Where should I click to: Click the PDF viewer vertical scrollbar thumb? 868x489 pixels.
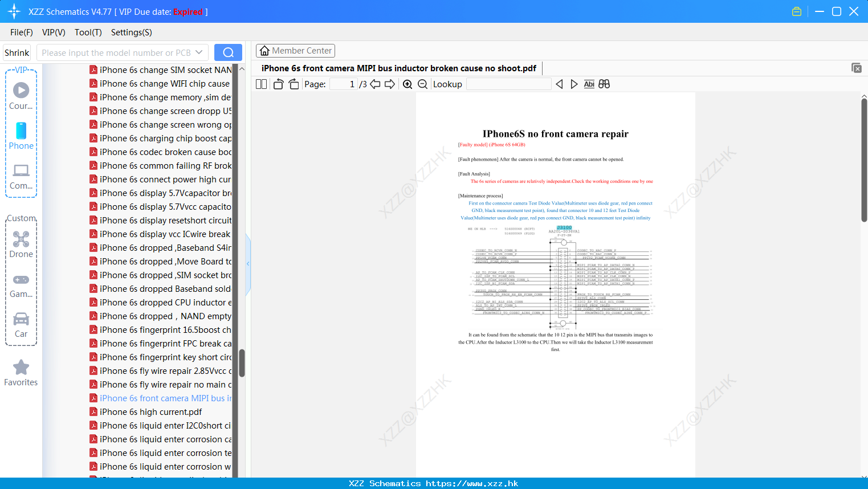point(864,160)
